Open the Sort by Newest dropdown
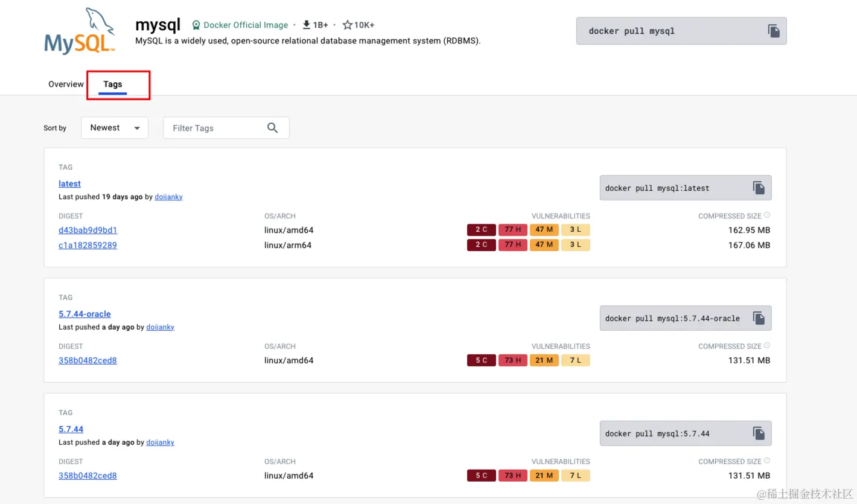This screenshot has height=504, width=857. (x=115, y=128)
